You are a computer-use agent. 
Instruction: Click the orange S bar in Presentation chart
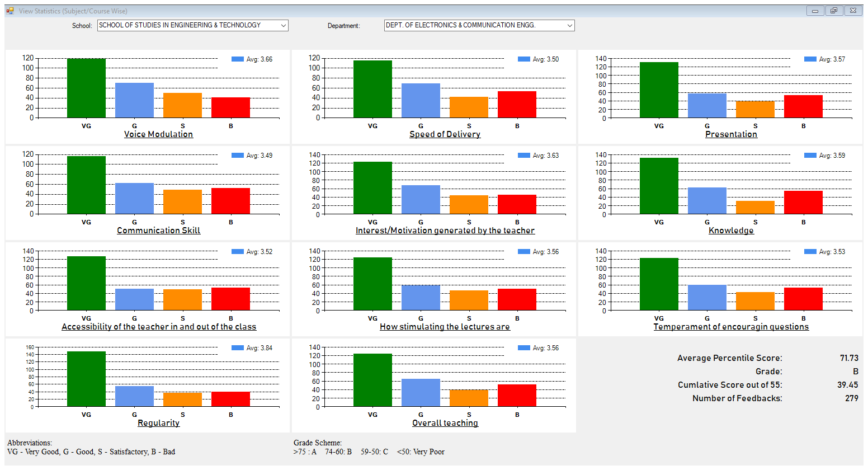[x=755, y=110]
